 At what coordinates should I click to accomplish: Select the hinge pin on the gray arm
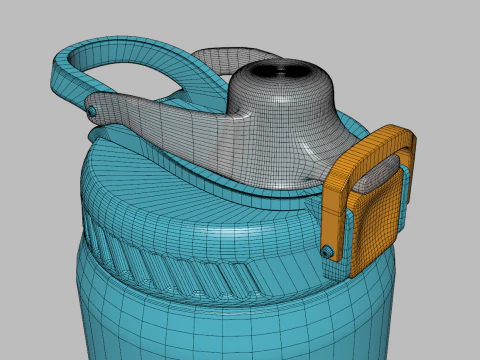[x=91, y=111]
